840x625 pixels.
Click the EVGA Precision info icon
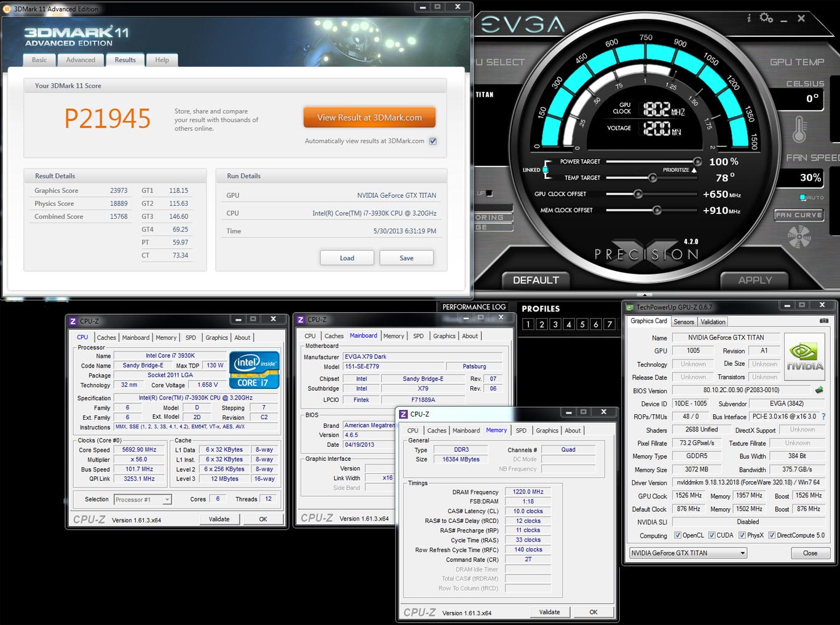[x=748, y=18]
